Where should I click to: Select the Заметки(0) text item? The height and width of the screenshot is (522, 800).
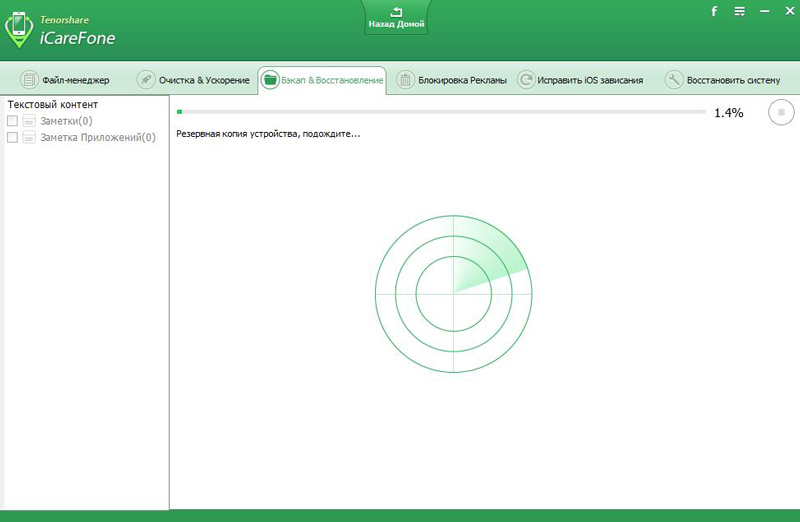click(66, 121)
